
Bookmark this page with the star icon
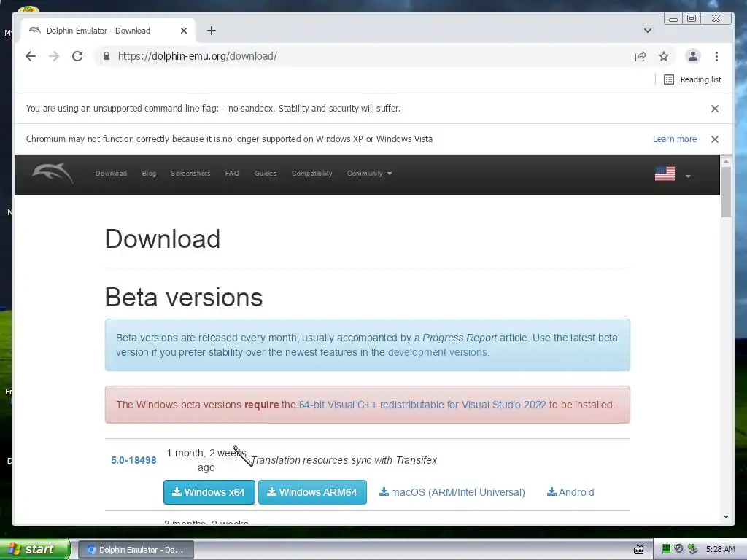pos(664,56)
